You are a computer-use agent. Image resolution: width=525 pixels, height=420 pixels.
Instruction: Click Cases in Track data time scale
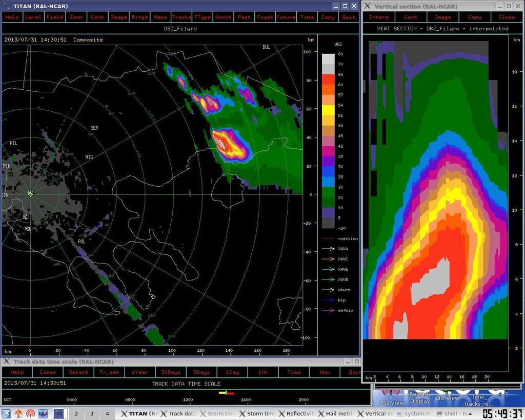coord(48,372)
